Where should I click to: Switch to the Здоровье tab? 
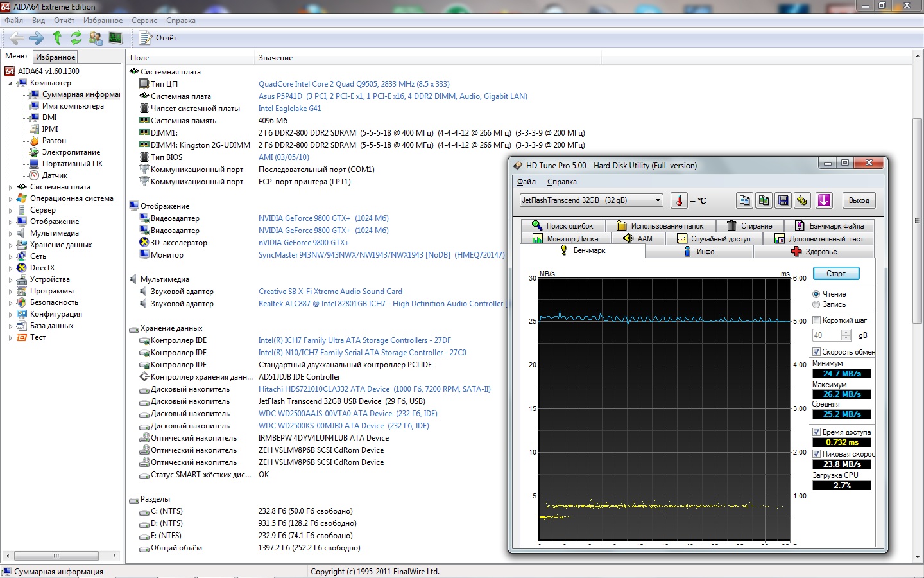814,252
